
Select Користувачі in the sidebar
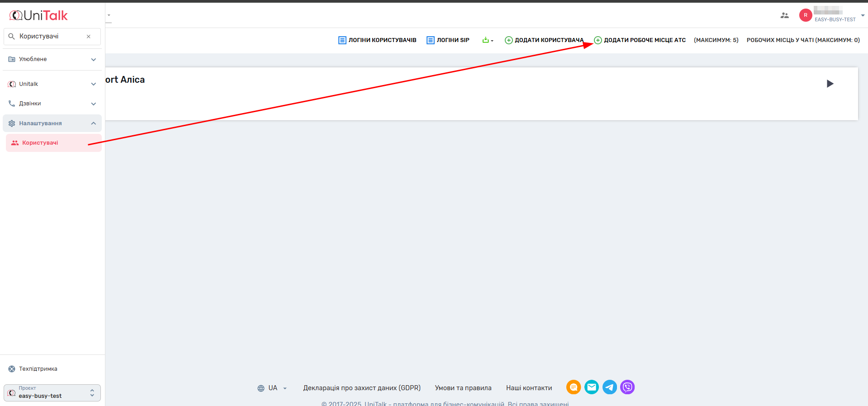[40, 143]
